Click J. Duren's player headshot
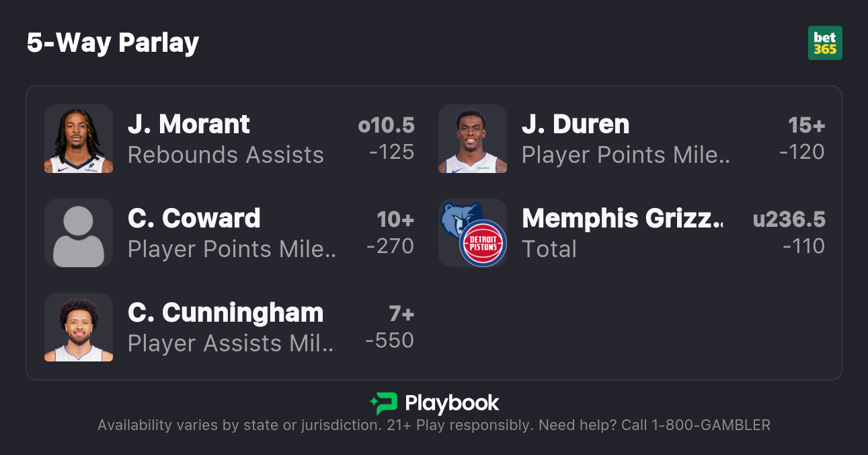This screenshot has width=868, height=455. pos(473,139)
